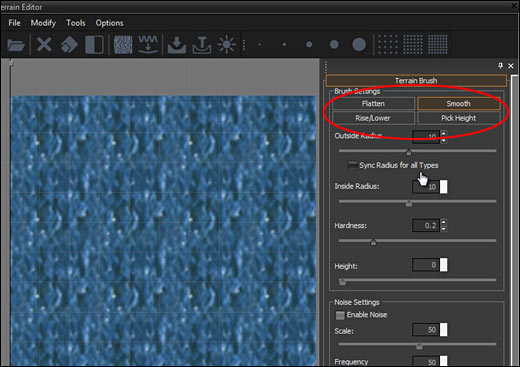Toggle Sync Radius for all Types checkbox

tap(352, 165)
